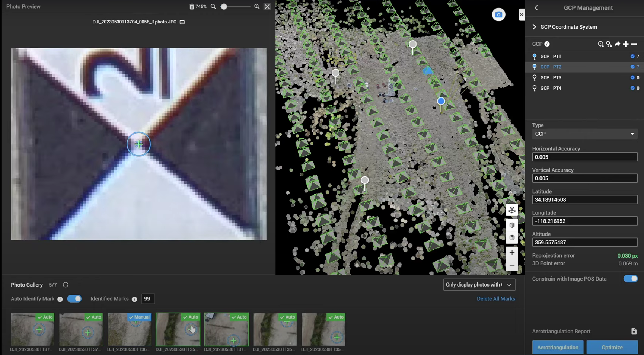Click the add GCP plus icon
Viewport: 644px width, 355px height.
pyautogui.click(x=626, y=44)
